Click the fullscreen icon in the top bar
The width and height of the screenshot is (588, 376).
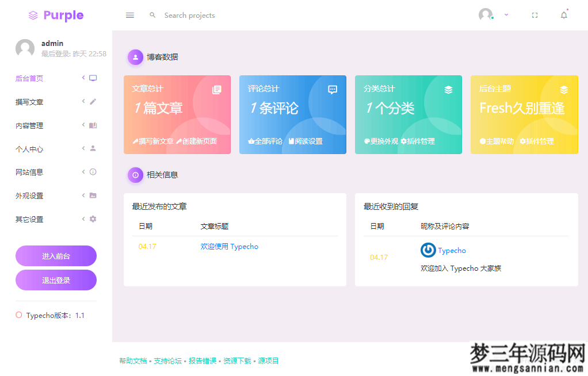[x=534, y=15]
